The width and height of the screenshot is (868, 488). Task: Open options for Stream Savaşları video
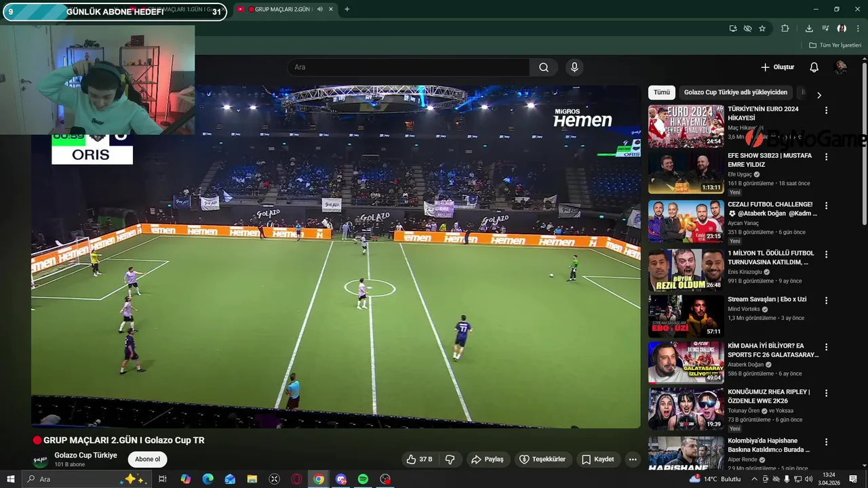coord(826,300)
